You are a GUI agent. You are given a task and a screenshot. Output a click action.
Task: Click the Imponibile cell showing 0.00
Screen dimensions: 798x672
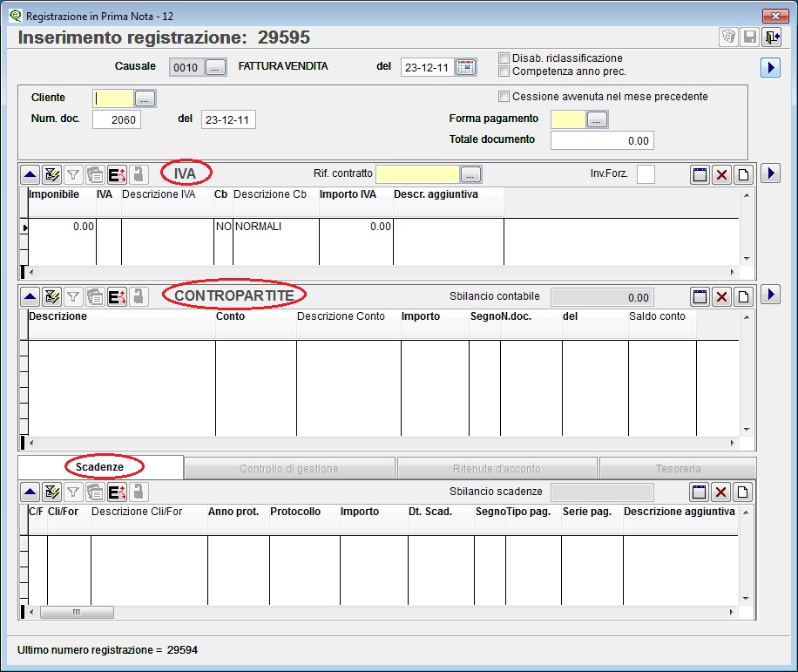pos(62,227)
